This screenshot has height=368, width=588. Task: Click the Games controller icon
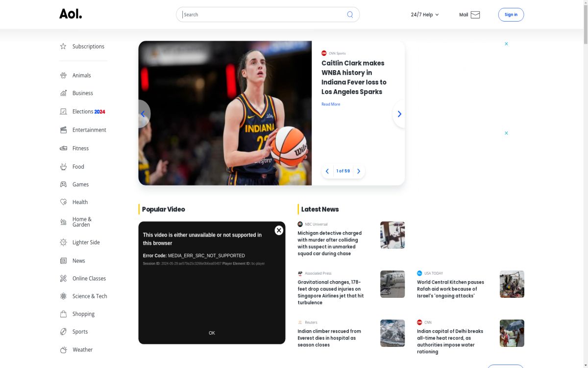tap(63, 184)
